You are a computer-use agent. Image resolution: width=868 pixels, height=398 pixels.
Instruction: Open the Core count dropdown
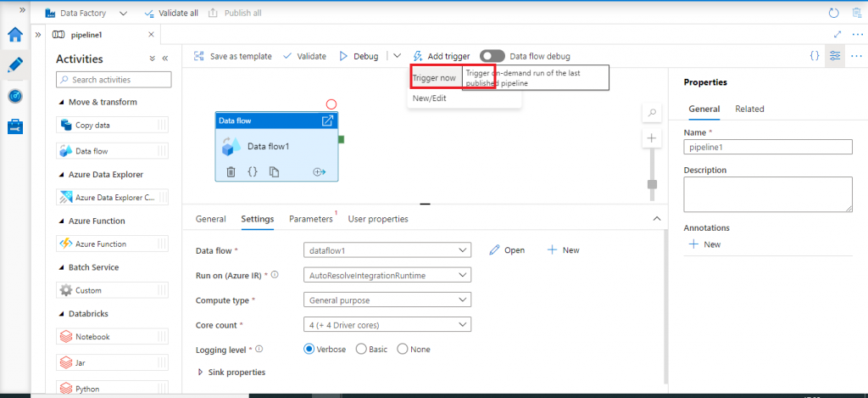387,324
